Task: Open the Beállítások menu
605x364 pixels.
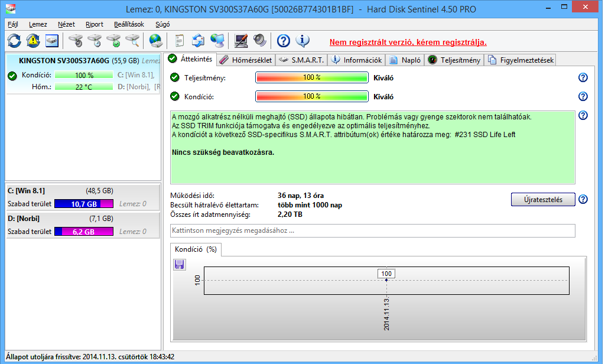Action: click(129, 24)
